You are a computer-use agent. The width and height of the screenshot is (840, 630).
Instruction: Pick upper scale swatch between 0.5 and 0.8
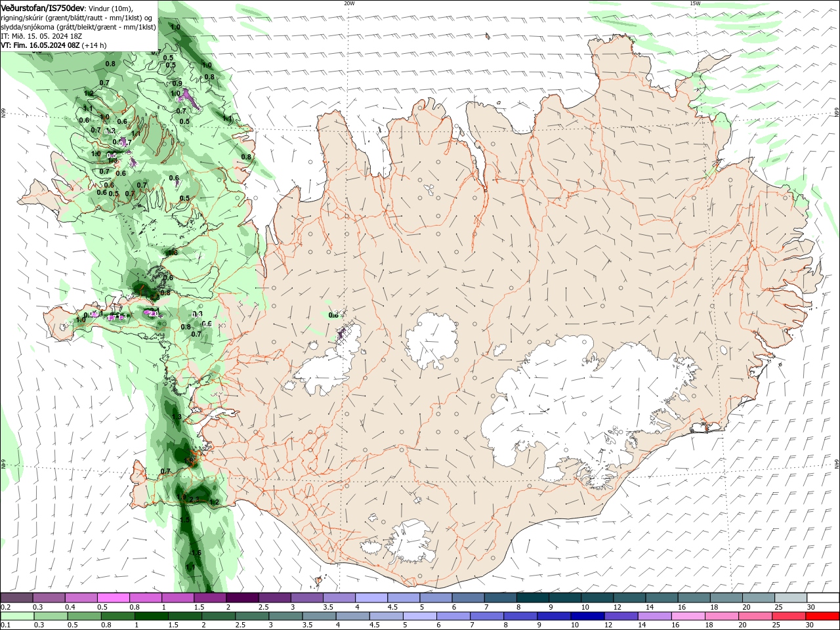coord(113,598)
